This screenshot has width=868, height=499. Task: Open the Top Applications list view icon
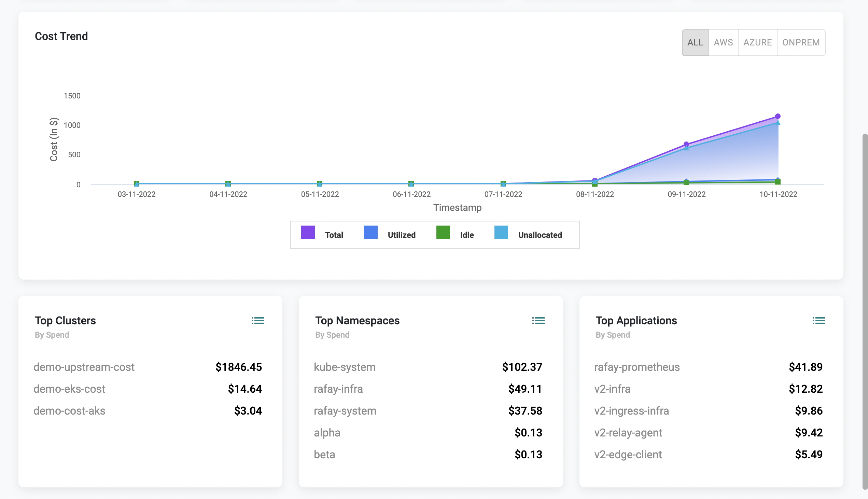point(818,321)
